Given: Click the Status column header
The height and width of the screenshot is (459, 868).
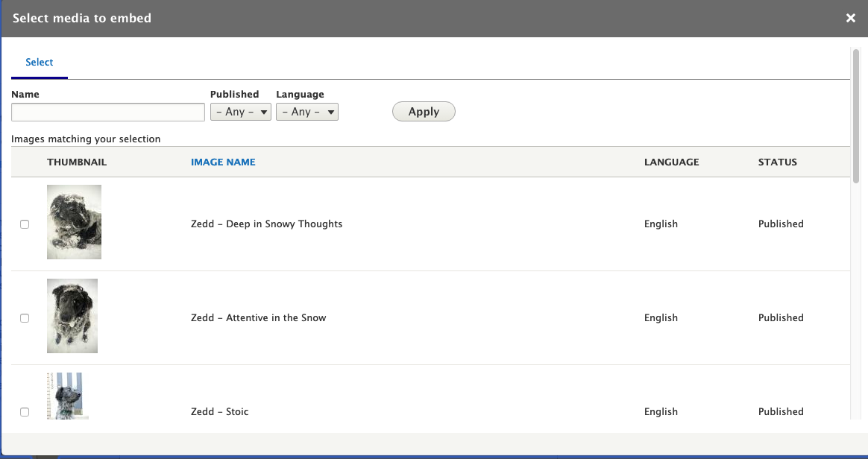Looking at the screenshot, I should click(777, 162).
